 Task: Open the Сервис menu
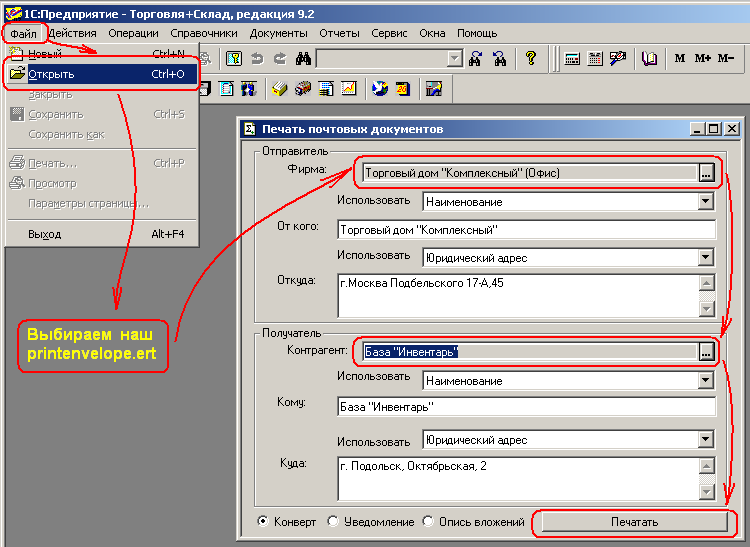pos(389,33)
